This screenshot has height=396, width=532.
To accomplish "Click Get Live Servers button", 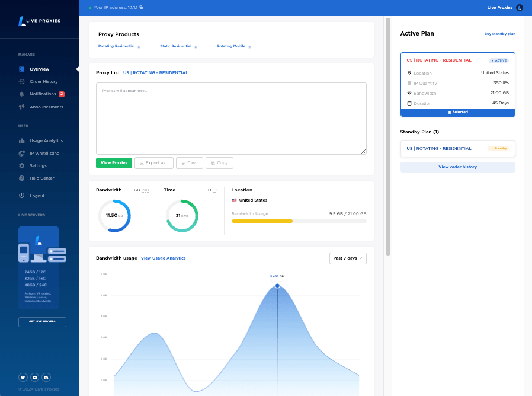I will pos(42,322).
